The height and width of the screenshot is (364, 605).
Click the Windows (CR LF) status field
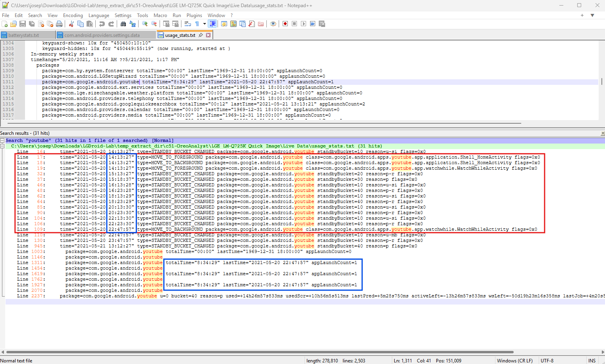(x=514, y=360)
